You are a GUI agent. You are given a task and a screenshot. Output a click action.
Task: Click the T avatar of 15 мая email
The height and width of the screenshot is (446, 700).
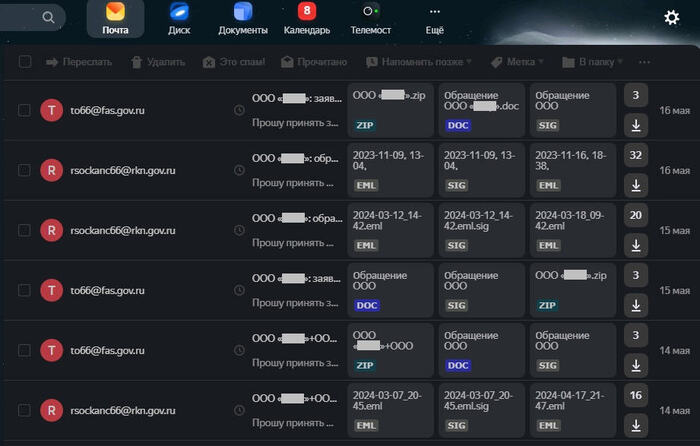click(51, 290)
